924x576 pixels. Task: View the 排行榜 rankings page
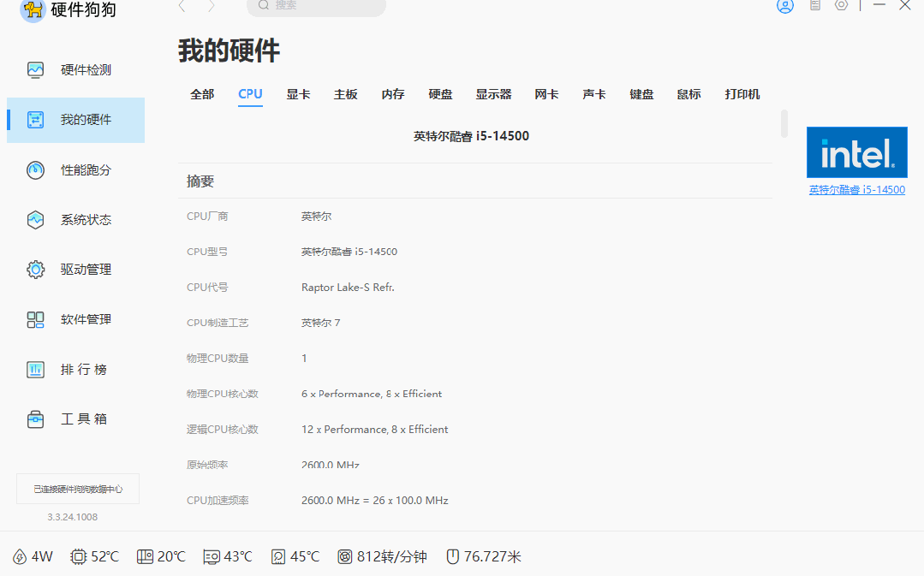[x=76, y=369]
